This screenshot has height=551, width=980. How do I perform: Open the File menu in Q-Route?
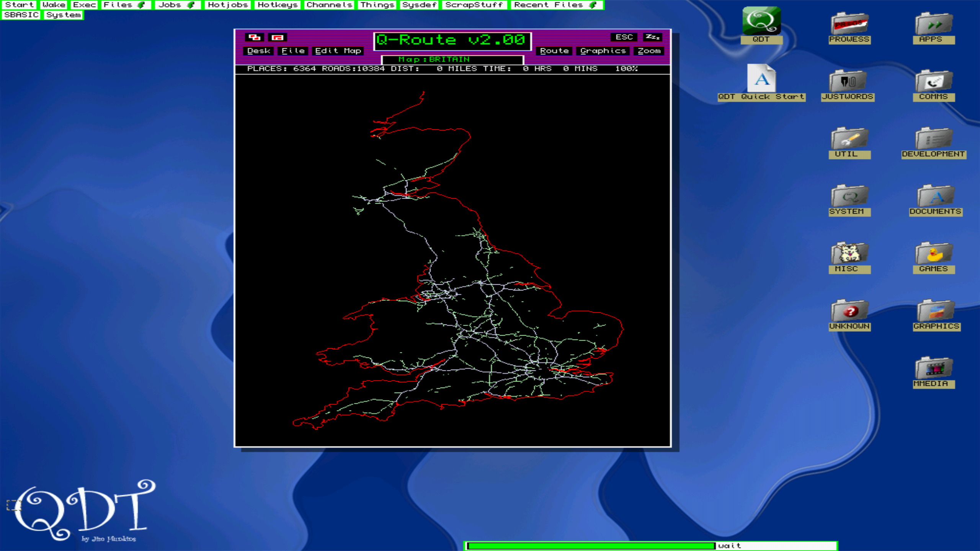click(293, 51)
